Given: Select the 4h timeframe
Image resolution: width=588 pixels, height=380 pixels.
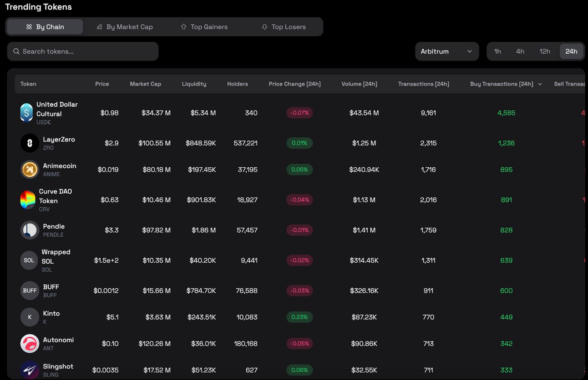Looking at the screenshot, I should point(520,51).
